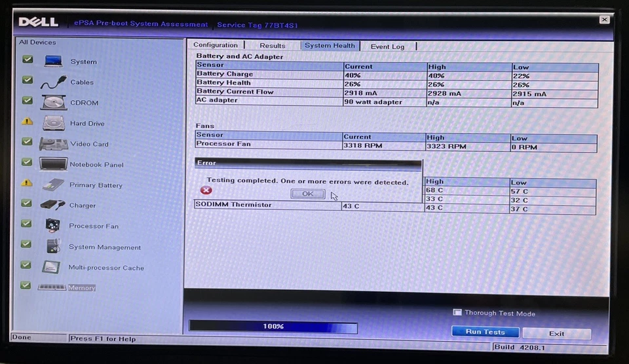Click the Primary Battery icon
The width and height of the screenshot is (629, 364).
tap(53, 185)
